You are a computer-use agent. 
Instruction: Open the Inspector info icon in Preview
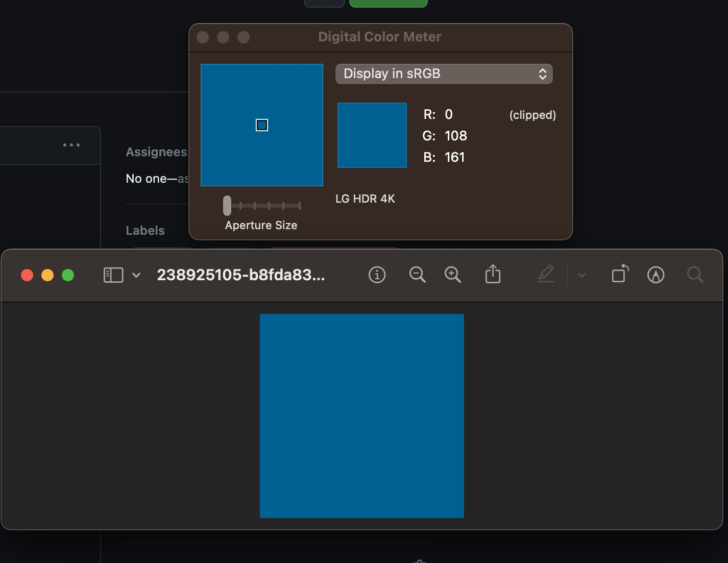[x=377, y=275]
